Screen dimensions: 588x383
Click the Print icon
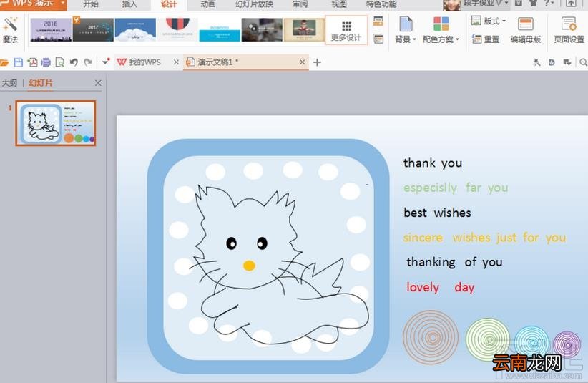(x=46, y=62)
